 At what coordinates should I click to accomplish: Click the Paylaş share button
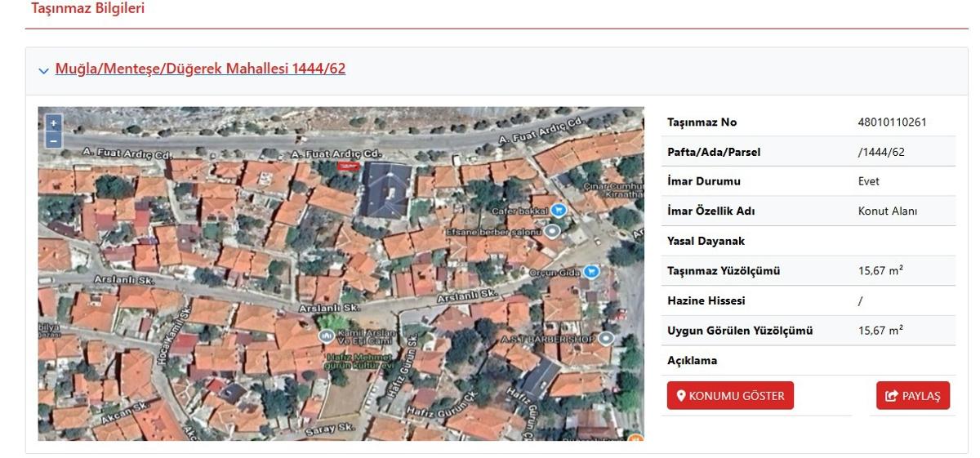[x=912, y=396]
